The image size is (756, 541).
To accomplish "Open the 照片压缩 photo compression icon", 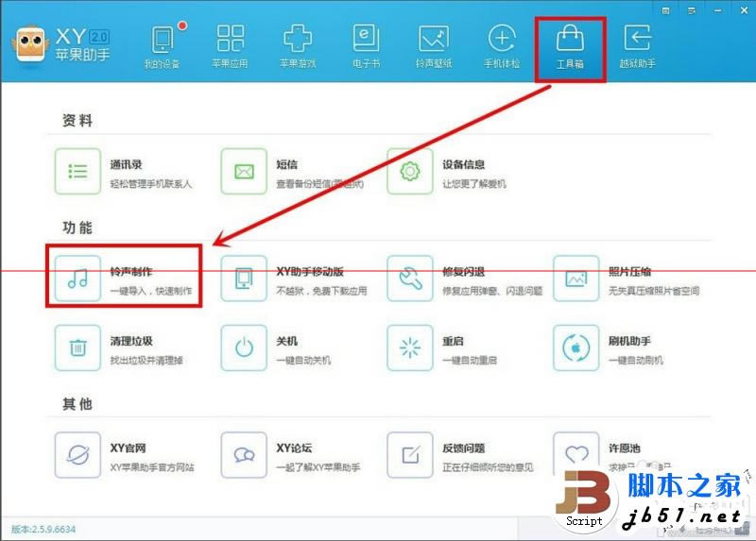I will point(576,279).
